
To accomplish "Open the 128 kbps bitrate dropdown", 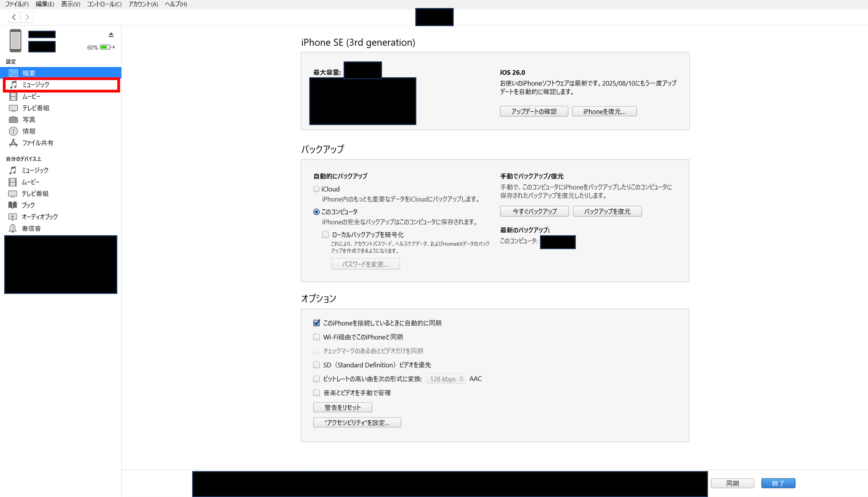I will tap(446, 379).
